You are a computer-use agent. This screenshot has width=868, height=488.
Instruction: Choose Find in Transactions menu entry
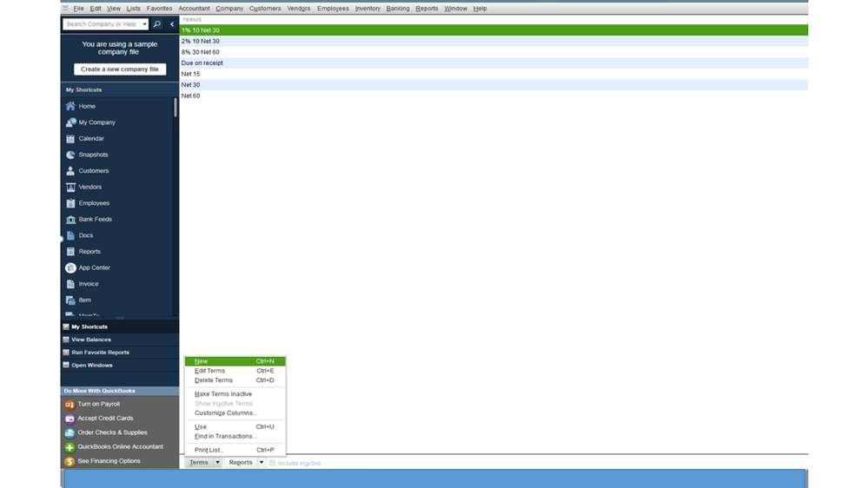coord(235,437)
